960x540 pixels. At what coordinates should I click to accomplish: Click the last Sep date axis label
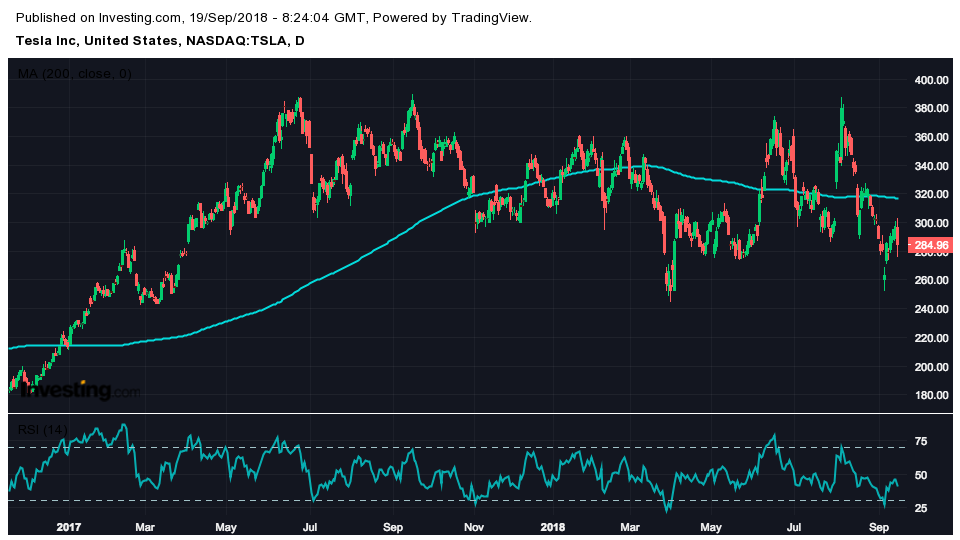pos(879,527)
